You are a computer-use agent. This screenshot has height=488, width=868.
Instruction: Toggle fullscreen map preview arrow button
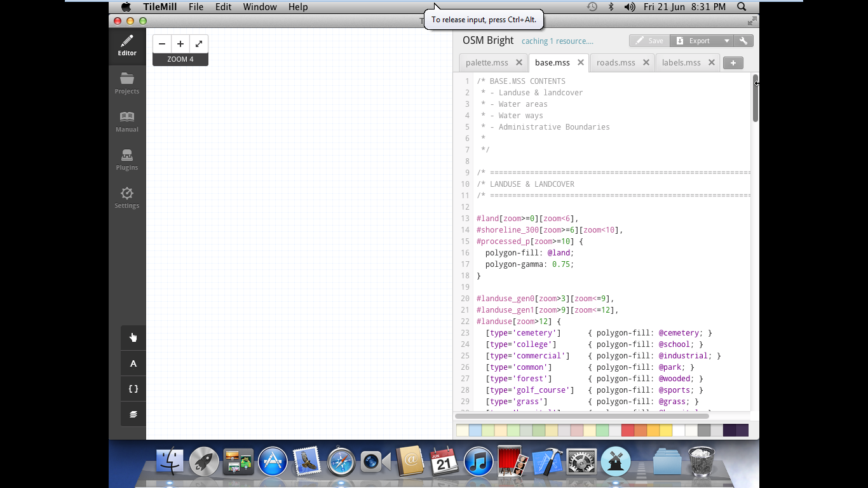pos(199,44)
